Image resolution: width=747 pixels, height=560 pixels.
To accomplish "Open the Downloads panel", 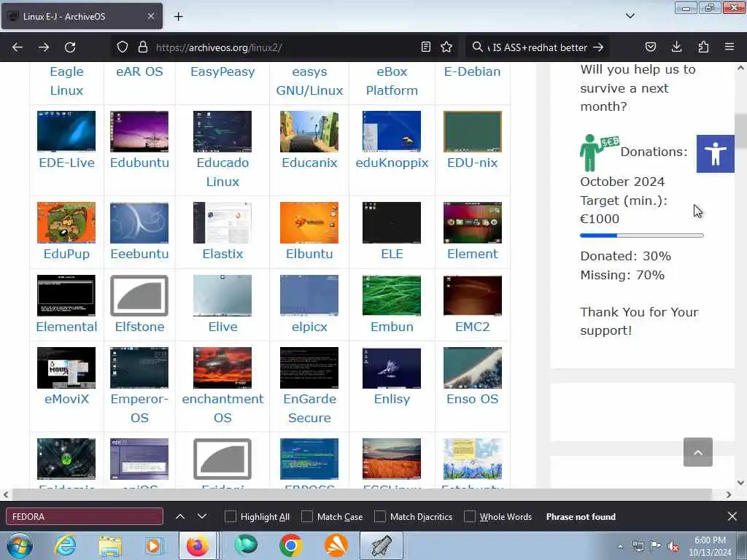I will 676,47.
